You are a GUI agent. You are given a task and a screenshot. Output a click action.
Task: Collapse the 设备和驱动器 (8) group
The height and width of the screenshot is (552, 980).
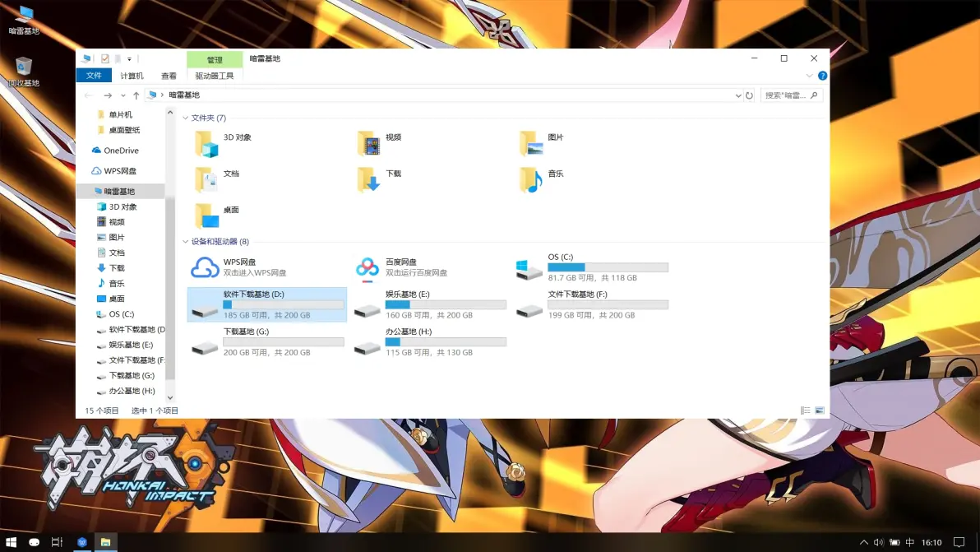186,242
